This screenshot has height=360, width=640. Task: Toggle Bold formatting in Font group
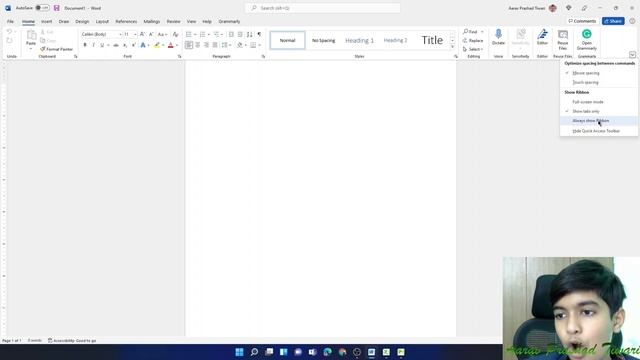click(x=85, y=45)
